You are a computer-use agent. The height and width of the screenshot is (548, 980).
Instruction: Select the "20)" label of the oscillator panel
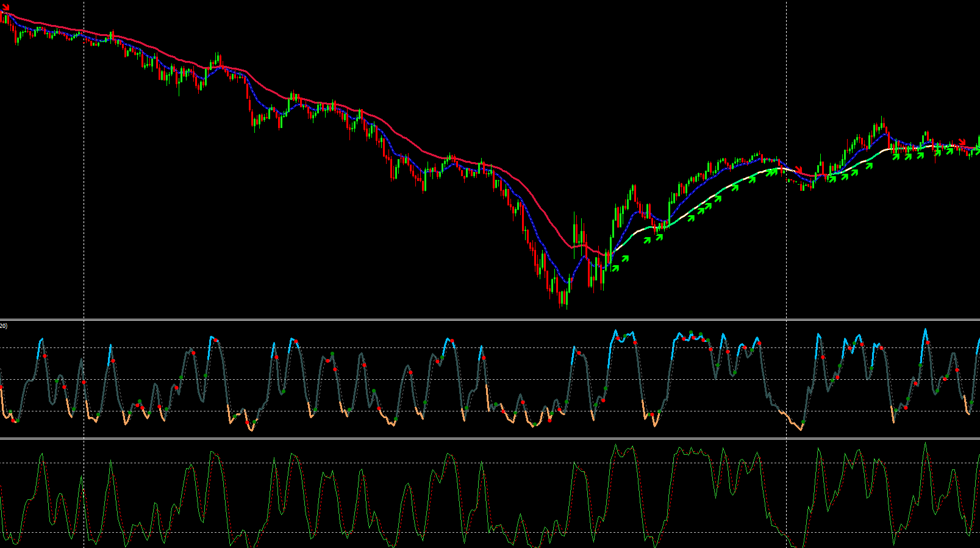(4, 326)
